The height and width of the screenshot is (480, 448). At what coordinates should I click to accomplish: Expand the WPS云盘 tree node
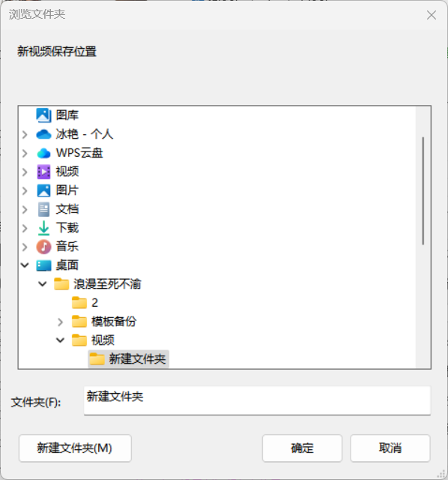25,153
